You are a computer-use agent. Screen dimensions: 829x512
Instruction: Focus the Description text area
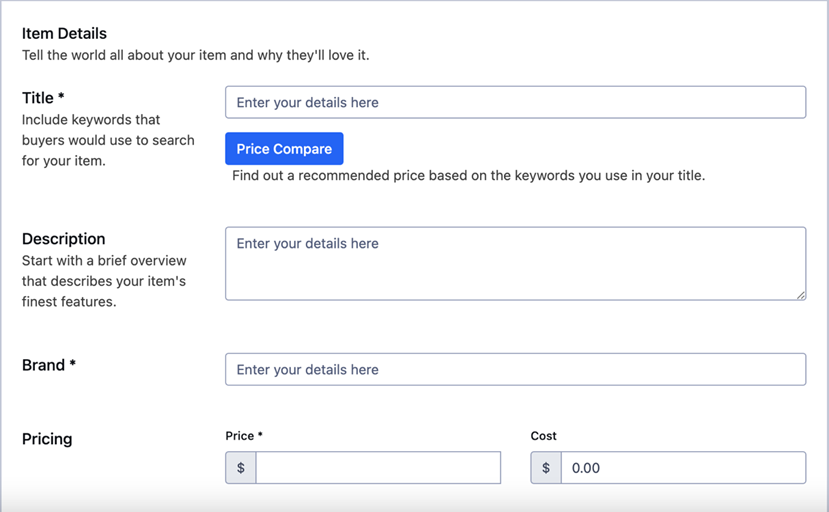click(x=515, y=263)
